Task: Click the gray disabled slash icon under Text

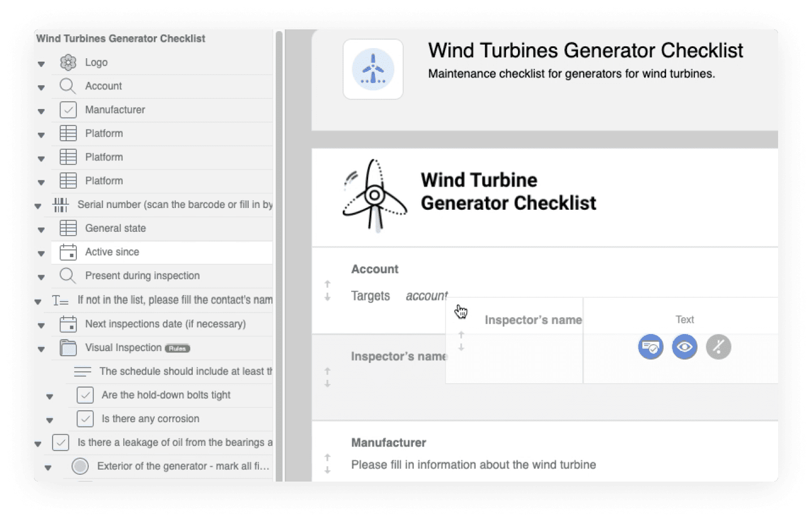Action: coord(718,347)
